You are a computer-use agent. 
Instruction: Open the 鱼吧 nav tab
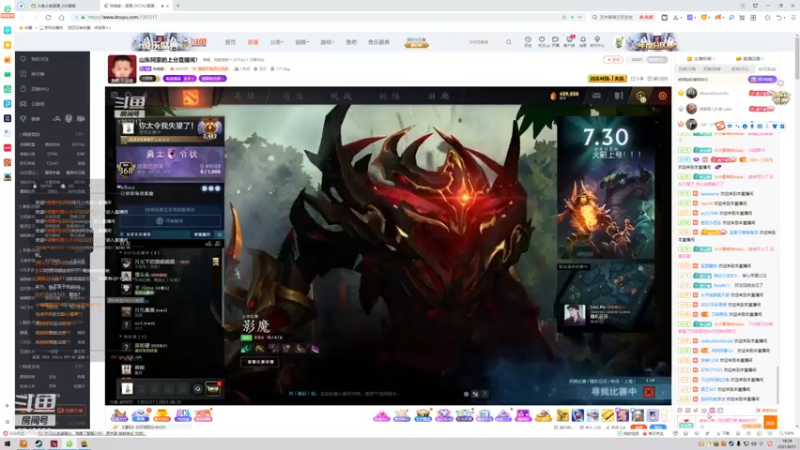pos(351,42)
